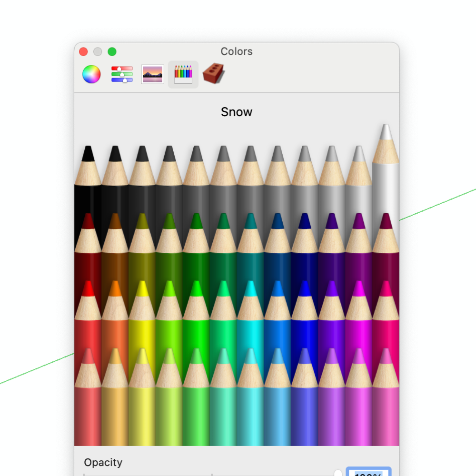Pick the bright pure blue pencil
The width and height of the screenshot is (476, 476).
pyautogui.click(x=305, y=314)
